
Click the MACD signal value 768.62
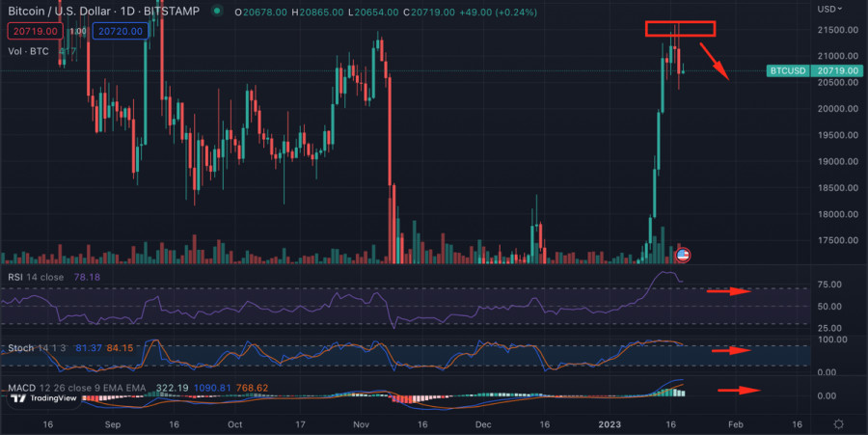[252, 388]
